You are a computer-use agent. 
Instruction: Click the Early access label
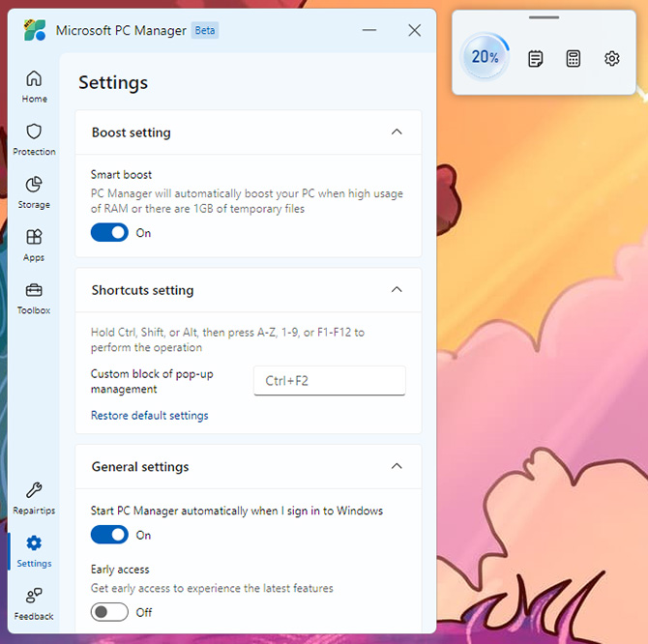click(120, 570)
